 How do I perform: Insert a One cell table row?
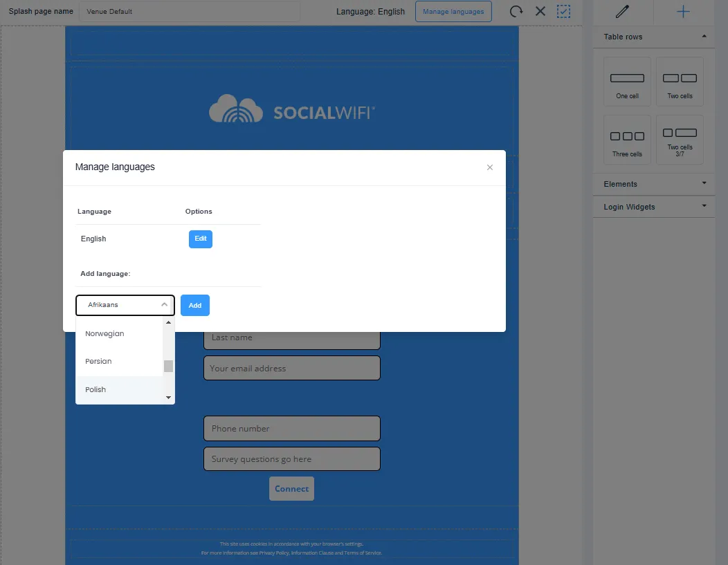627,82
